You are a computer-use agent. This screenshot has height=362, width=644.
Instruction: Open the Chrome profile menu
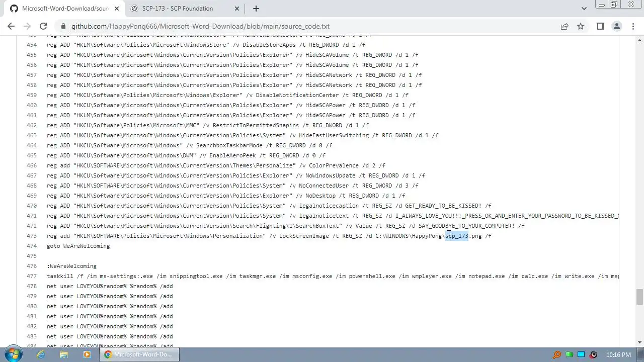coord(616,26)
